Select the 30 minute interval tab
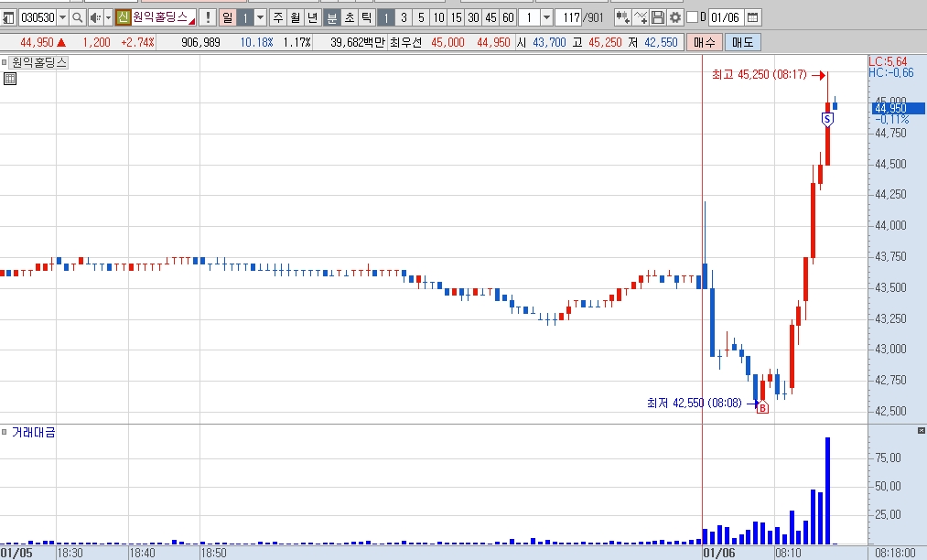The width and height of the screenshot is (927, 560). coord(473,17)
